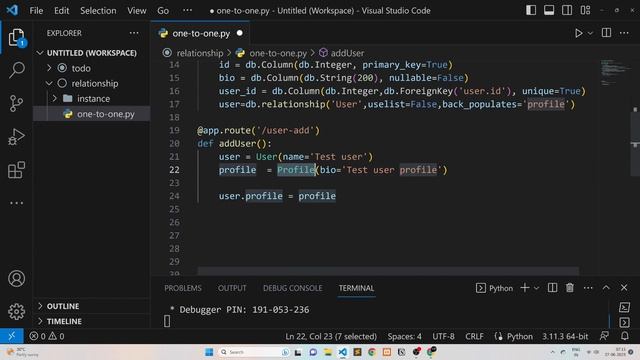Open the Accounts menu icon
The width and height of the screenshot is (640, 360).
coord(16,278)
